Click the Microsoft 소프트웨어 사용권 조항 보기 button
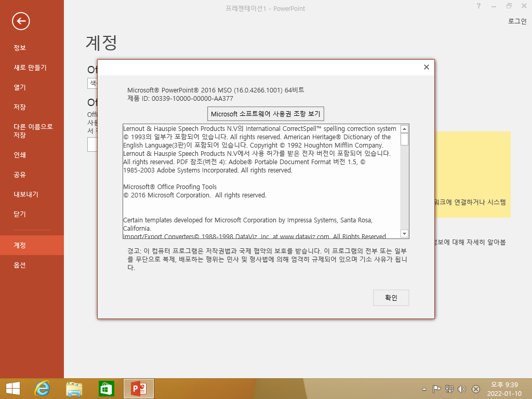Viewport: 532px width, 399px height. pos(265,114)
